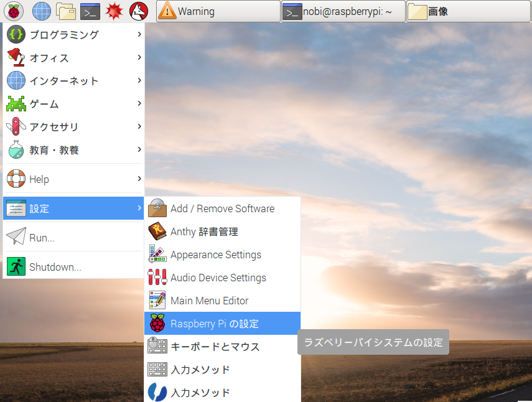The width and height of the screenshot is (532, 402).
Task: Expand the Help submenu arrow
Action: [x=139, y=179]
